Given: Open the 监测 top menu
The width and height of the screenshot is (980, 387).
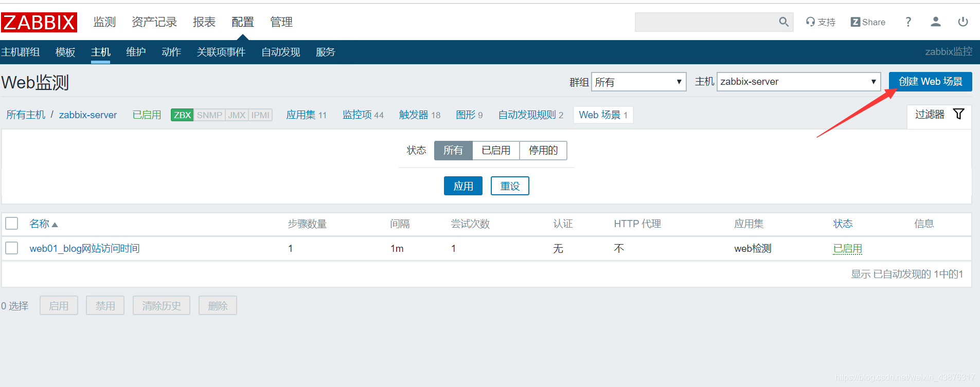Looking at the screenshot, I should pyautogui.click(x=104, y=22).
